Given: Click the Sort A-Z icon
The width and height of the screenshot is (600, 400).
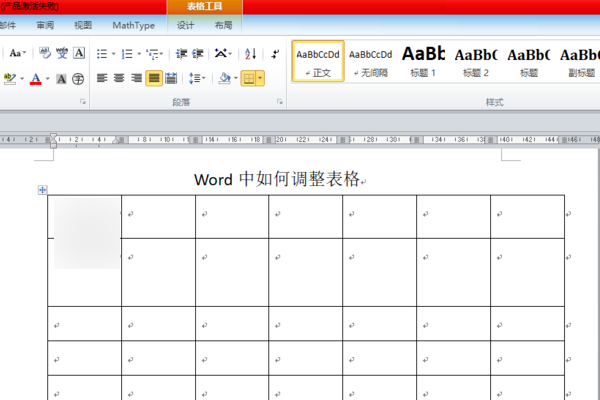Looking at the screenshot, I should coord(250,54).
